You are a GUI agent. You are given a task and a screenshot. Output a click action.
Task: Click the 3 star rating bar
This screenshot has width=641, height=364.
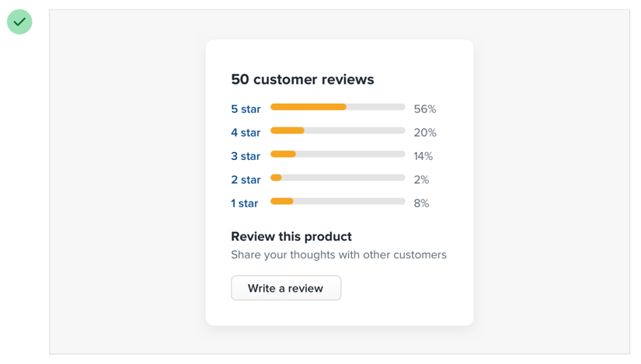tap(338, 154)
